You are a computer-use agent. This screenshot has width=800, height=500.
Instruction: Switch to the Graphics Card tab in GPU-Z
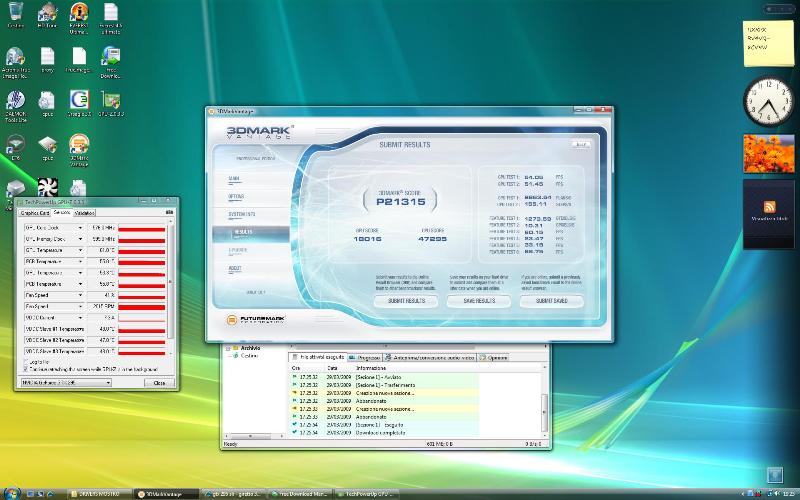[34, 213]
